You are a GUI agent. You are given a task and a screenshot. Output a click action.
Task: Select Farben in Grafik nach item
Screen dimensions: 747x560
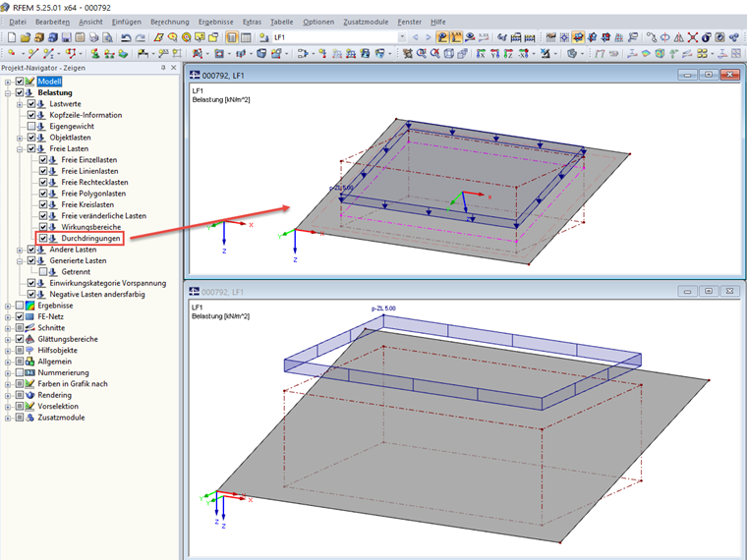tap(73, 384)
